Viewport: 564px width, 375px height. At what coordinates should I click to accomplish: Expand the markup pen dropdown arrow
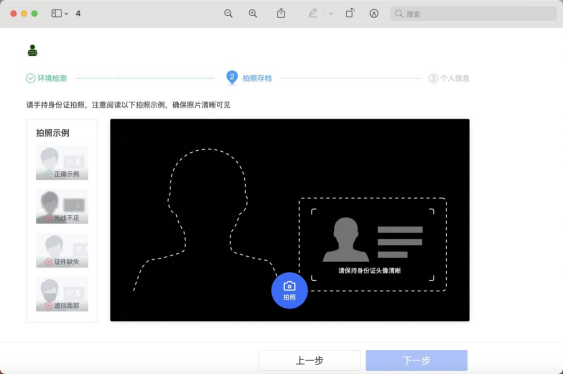pyautogui.click(x=331, y=14)
